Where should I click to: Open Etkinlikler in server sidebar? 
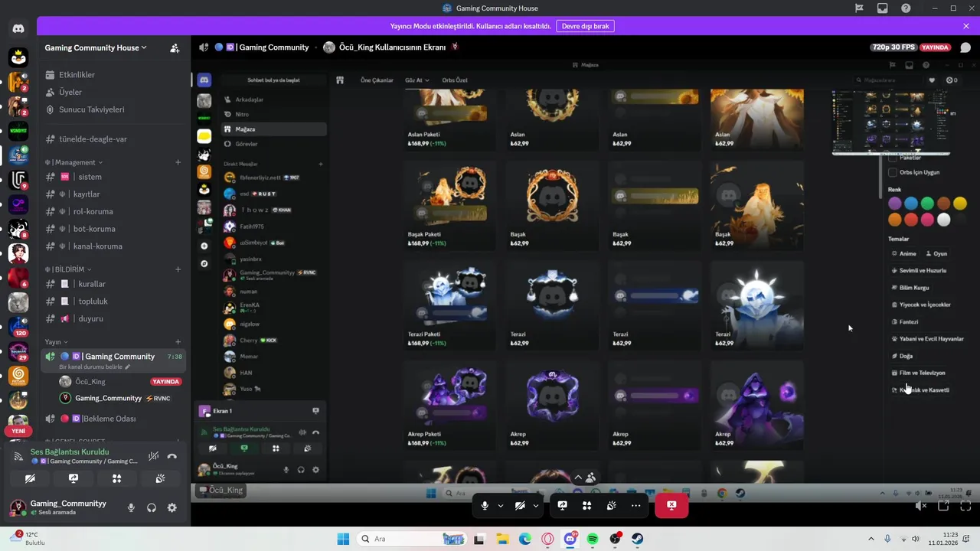pyautogui.click(x=115, y=75)
